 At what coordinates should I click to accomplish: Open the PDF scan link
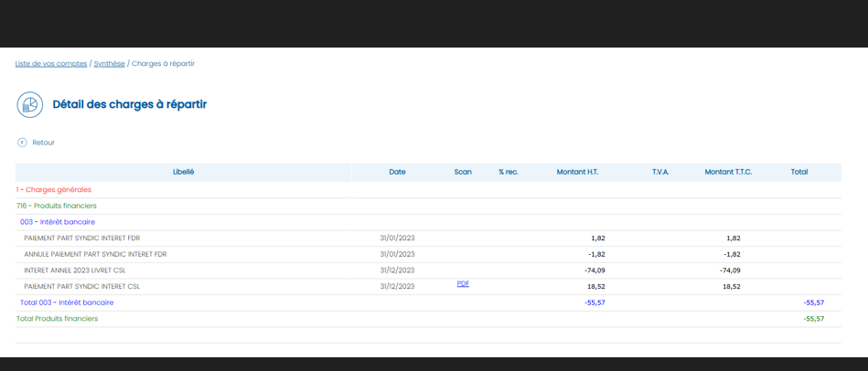point(463,283)
